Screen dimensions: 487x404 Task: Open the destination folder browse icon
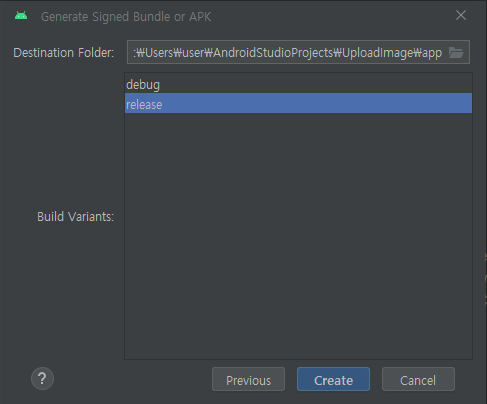click(456, 52)
